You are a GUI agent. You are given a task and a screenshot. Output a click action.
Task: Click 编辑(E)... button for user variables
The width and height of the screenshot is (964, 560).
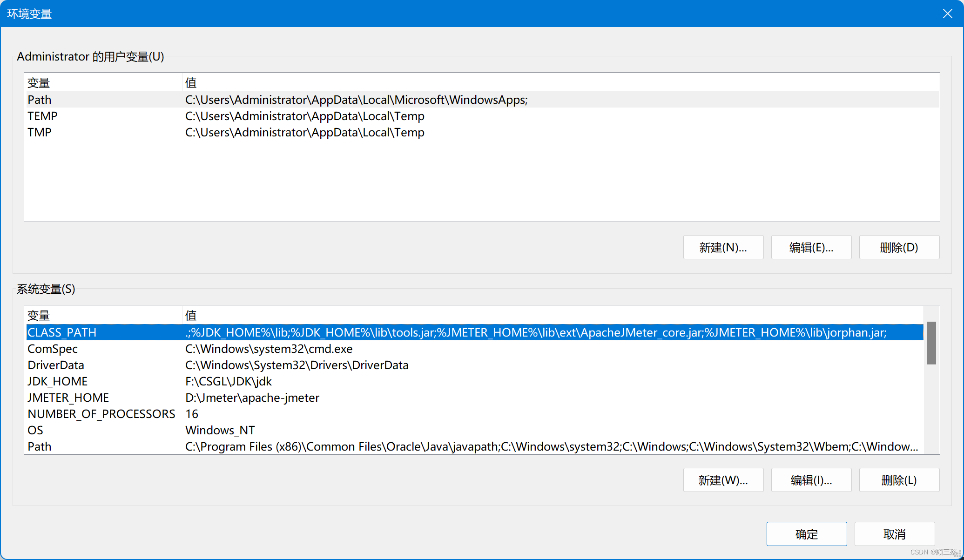(x=811, y=247)
